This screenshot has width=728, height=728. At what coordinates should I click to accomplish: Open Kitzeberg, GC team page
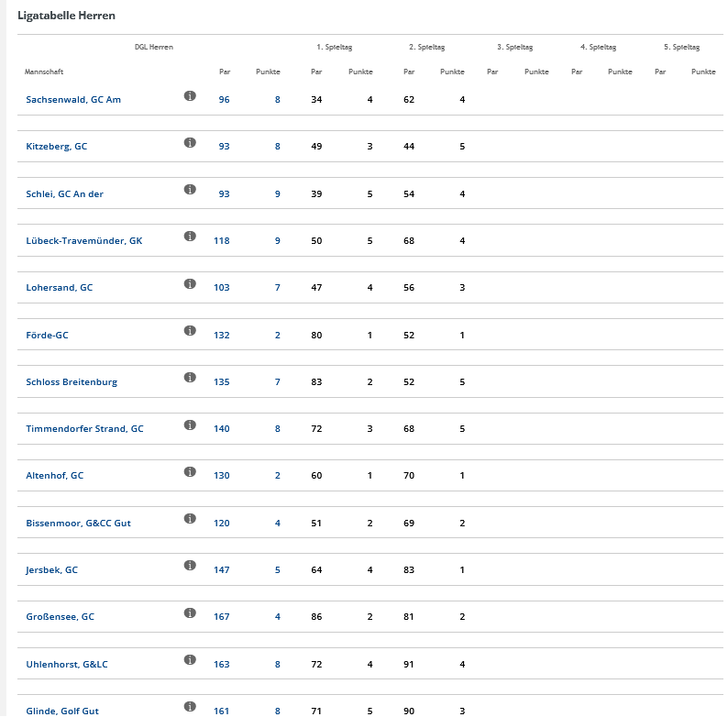point(57,147)
